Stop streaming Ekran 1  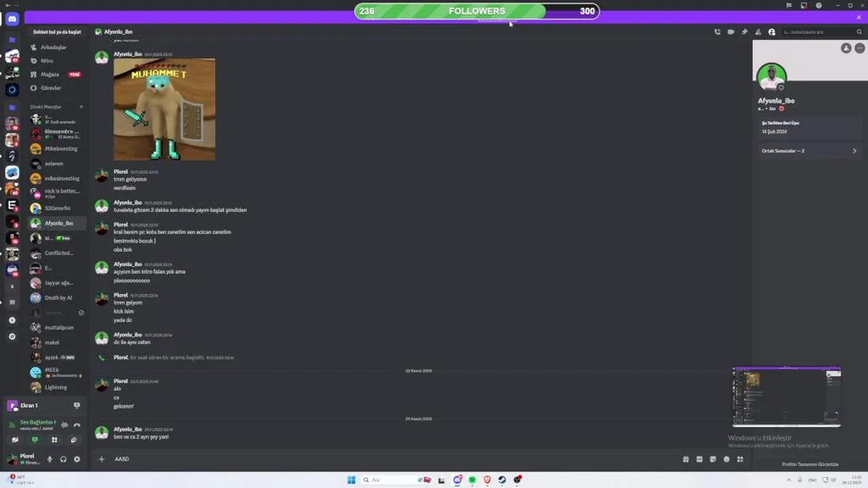coord(77,405)
